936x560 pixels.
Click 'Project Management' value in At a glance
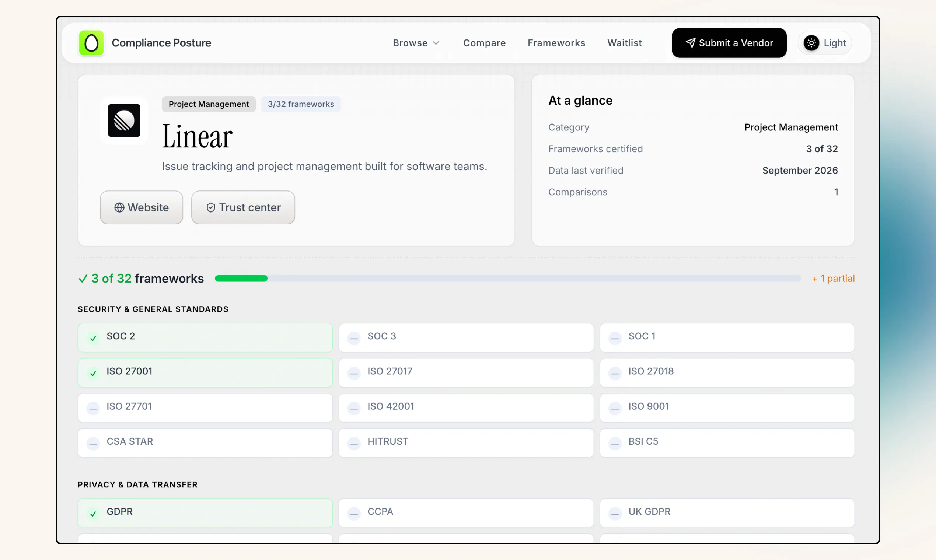click(x=791, y=127)
